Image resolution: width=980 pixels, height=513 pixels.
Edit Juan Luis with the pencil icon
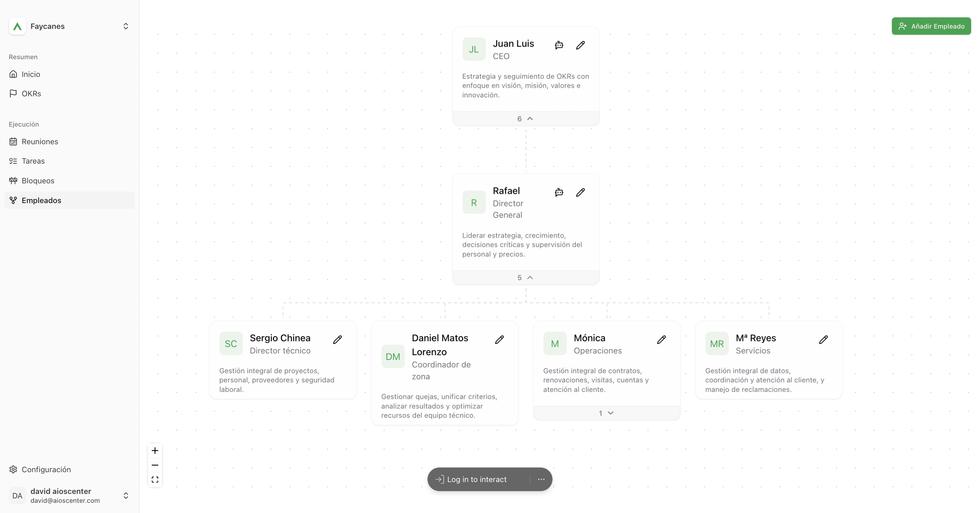(x=580, y=45)
